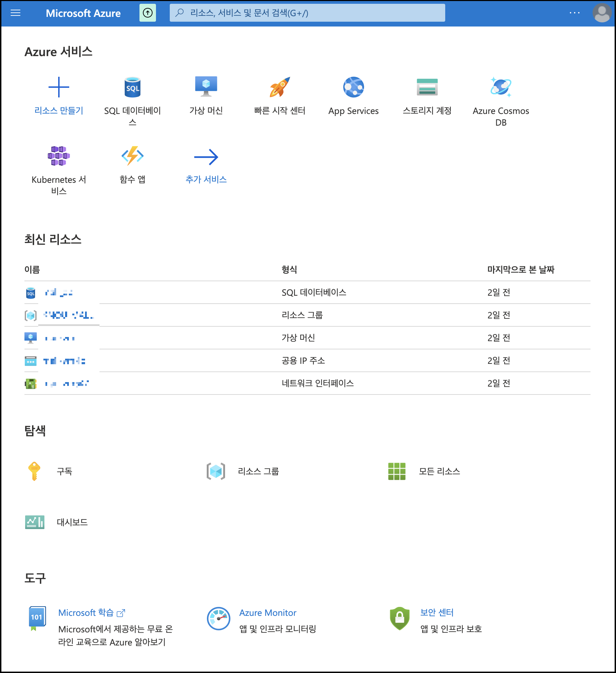Click the 추가 서비스 link text

(206, 179)
